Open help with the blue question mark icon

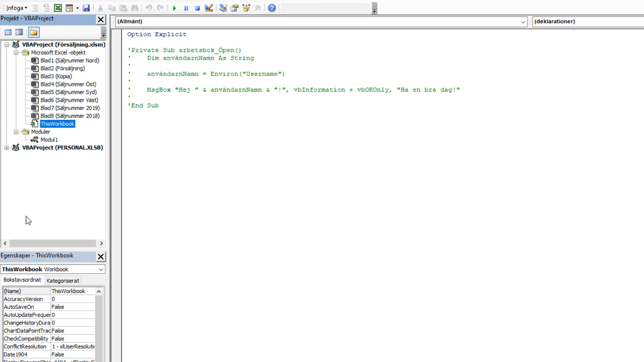pyautogui.click(x=272, y=8)
